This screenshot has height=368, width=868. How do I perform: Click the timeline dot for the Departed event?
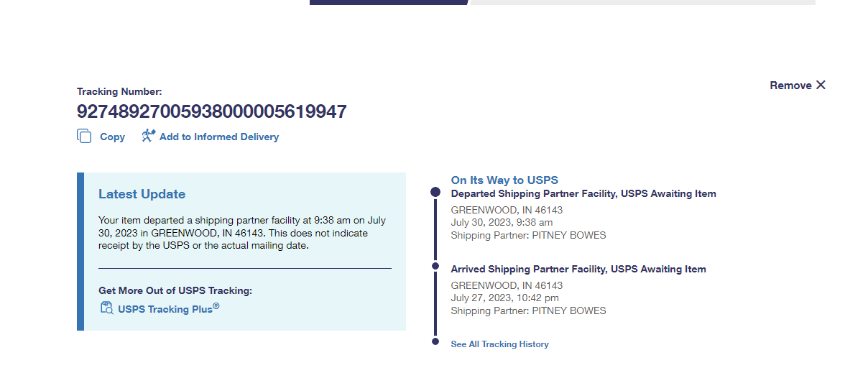coord(435,192)
